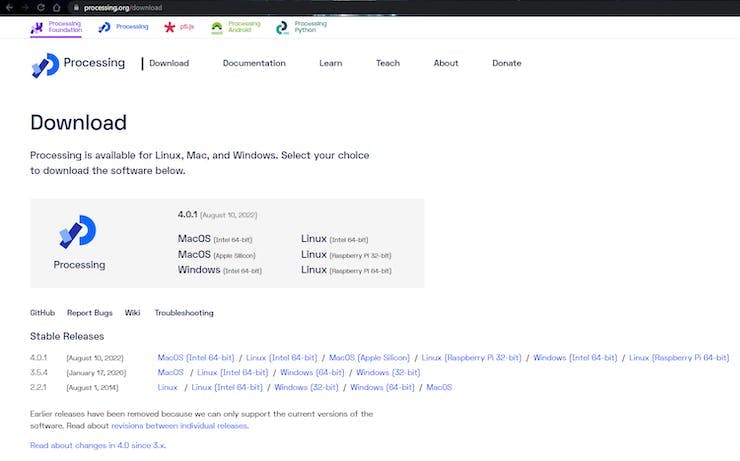This screenshot has width=740, height=461.
Task: Open the Wiki link
Action: [x=132, y=313]
